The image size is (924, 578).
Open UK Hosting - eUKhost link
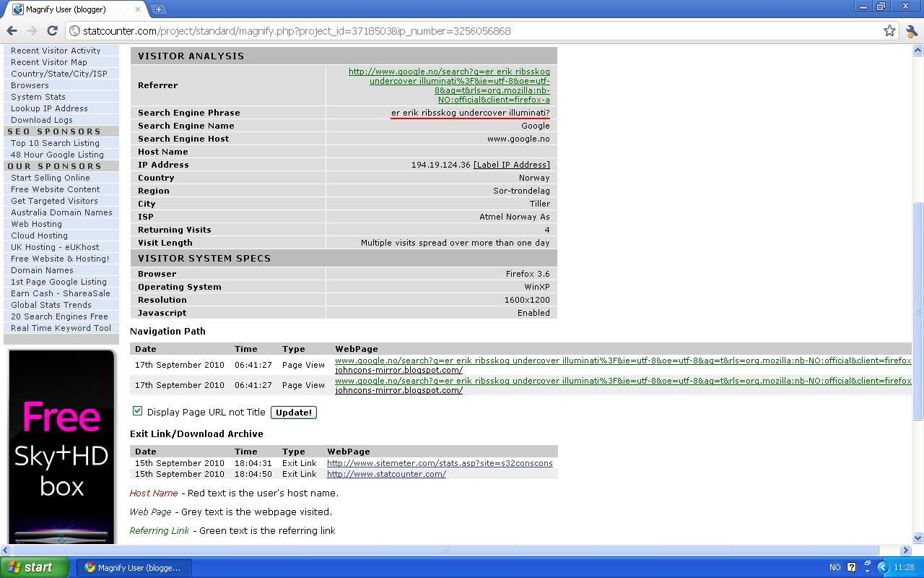click(55, 247)
